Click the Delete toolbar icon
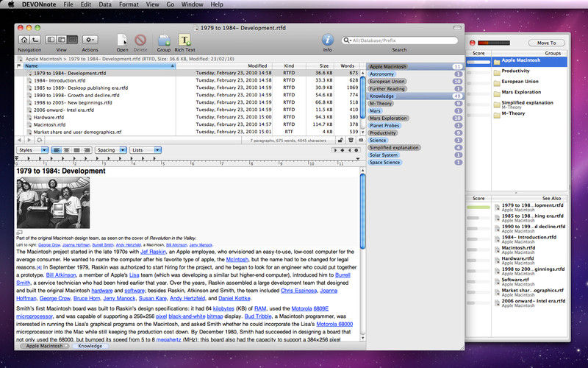588x368 pixels. pos(140,40)
